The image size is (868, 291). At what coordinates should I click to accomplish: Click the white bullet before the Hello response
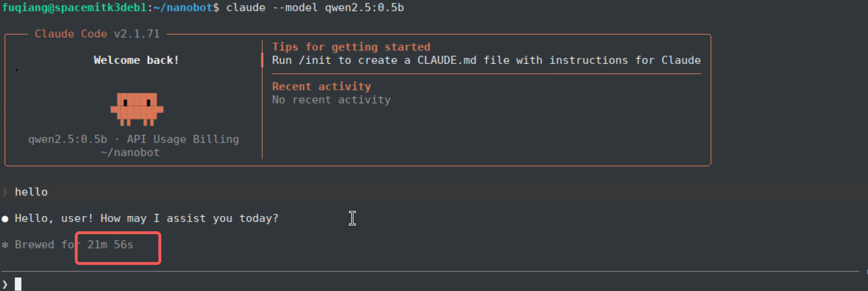[5, 219]
